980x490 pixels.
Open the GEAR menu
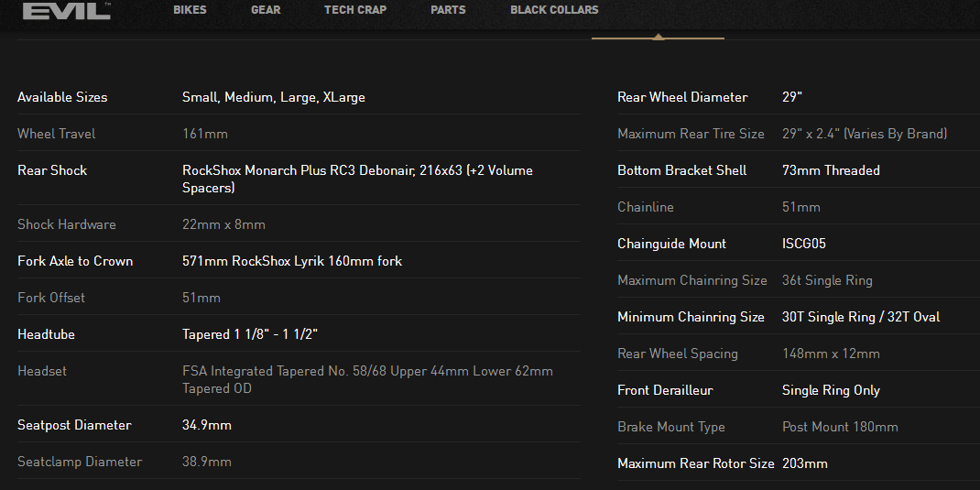click(x=266, y=10)
